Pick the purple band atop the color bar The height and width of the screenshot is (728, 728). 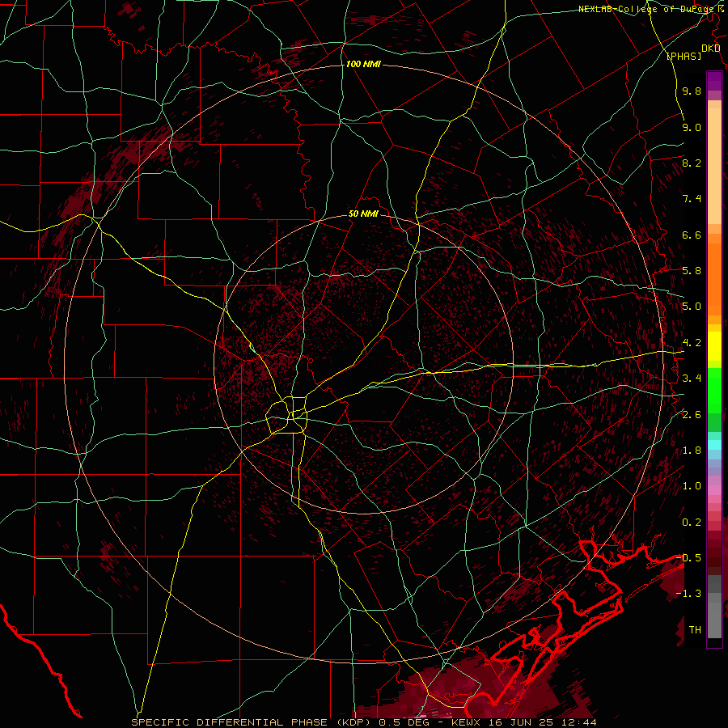(714, 81)
